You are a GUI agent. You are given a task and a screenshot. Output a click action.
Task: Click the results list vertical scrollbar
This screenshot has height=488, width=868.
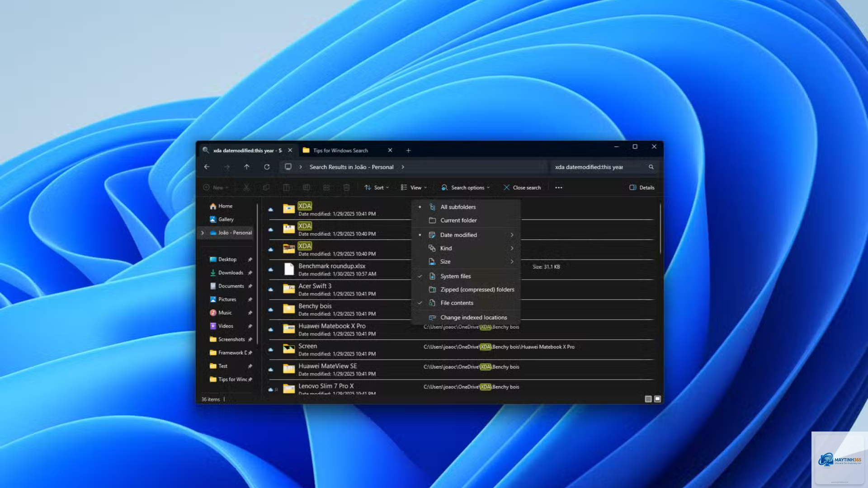pyautogui.click(x=660, y=229)
